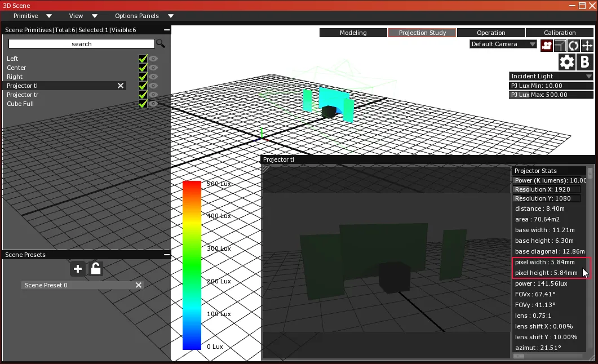Switch to the Operation tab

coord(491,33)
